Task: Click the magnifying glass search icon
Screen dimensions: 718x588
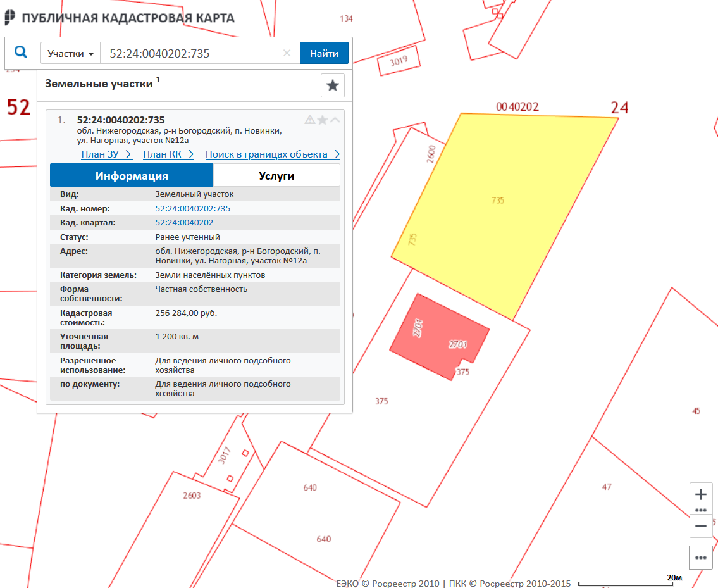Action: [x=21, y=53]
